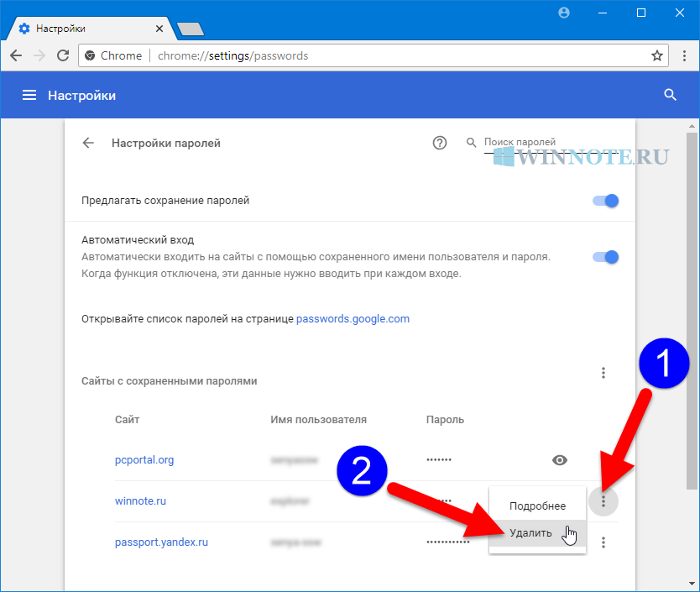
Task: Go back with the browser back arrow
Action: click(16, 55)
